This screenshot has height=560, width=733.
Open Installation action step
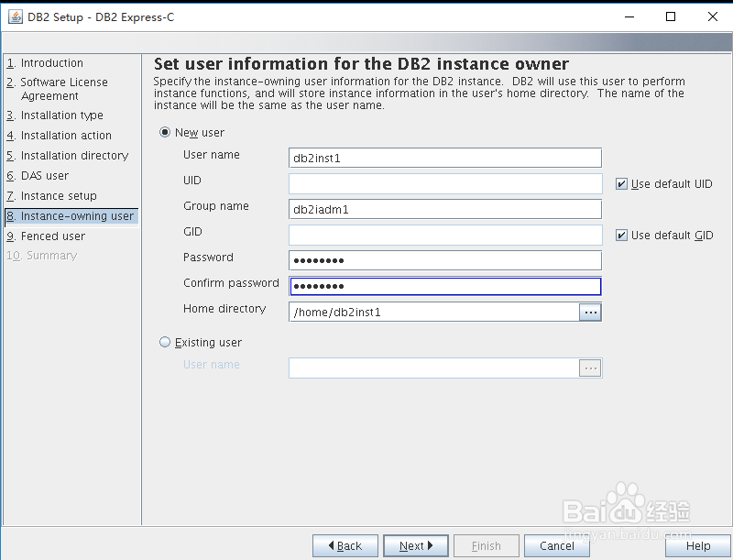coord(59,135)
